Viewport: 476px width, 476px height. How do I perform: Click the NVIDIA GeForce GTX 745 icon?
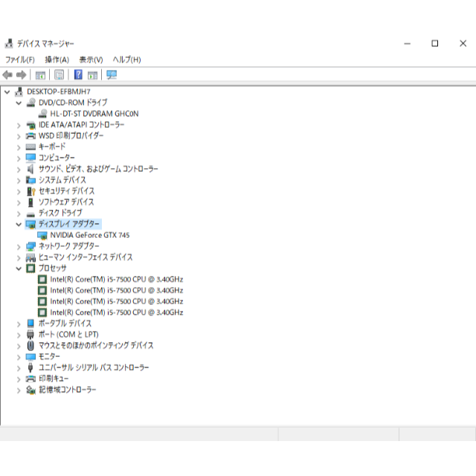coord(42,235)
